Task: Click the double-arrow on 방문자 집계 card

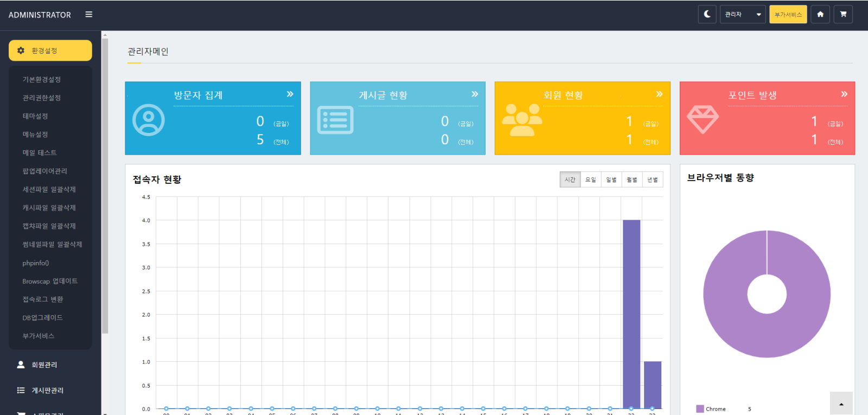Action: pyautogui.click(x=290, y=94)
